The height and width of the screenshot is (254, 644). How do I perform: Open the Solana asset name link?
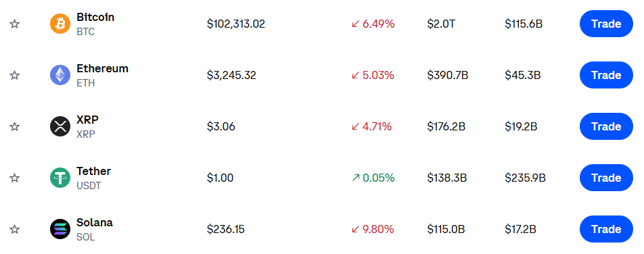click(95, 222)
